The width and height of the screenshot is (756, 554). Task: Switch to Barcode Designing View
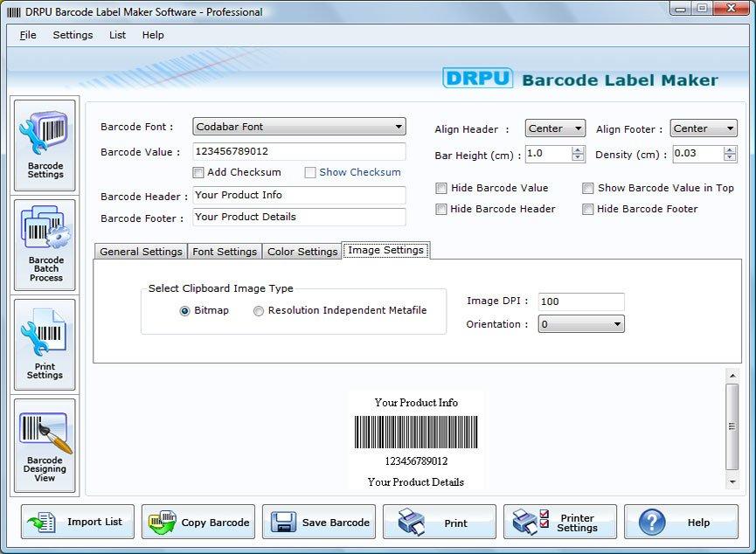coord(45,445)
